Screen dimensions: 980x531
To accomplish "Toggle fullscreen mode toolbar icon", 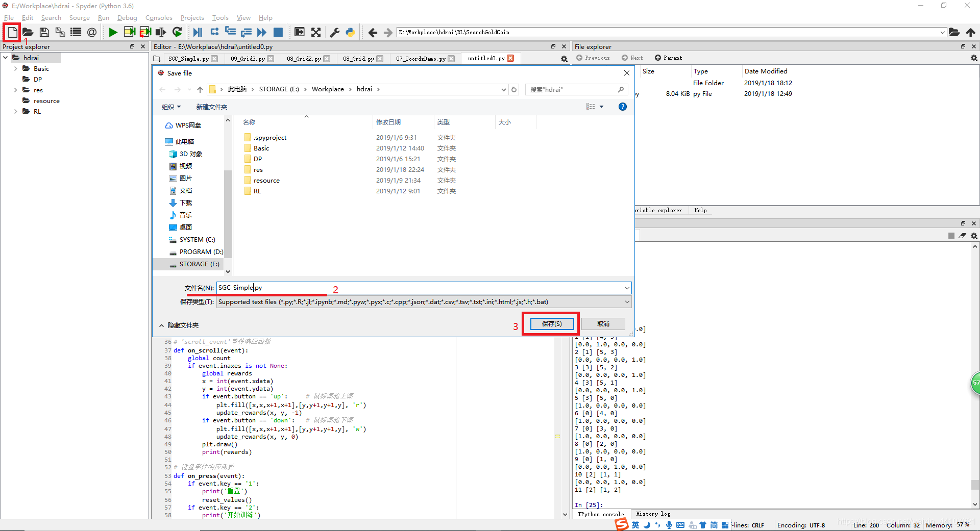I will click(316, 33).
